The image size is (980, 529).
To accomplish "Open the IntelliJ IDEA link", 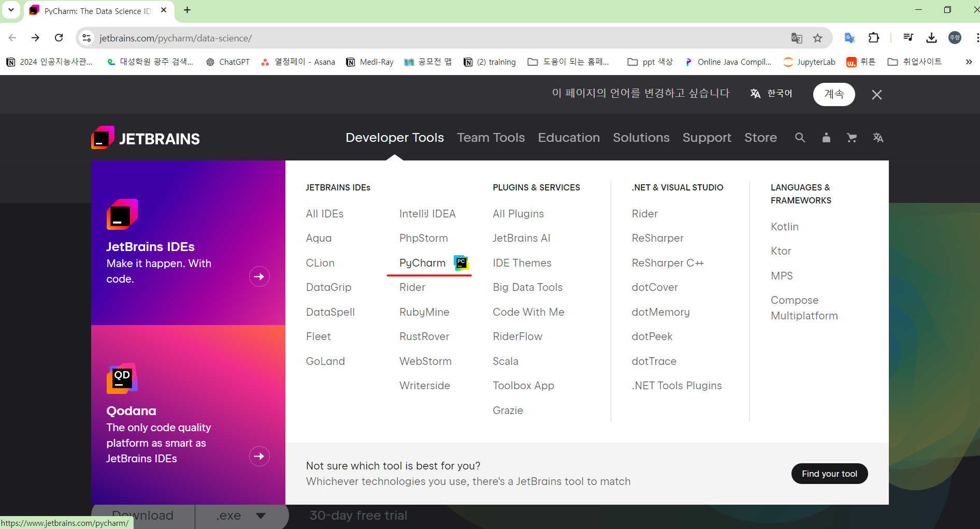I will (427, 214).
